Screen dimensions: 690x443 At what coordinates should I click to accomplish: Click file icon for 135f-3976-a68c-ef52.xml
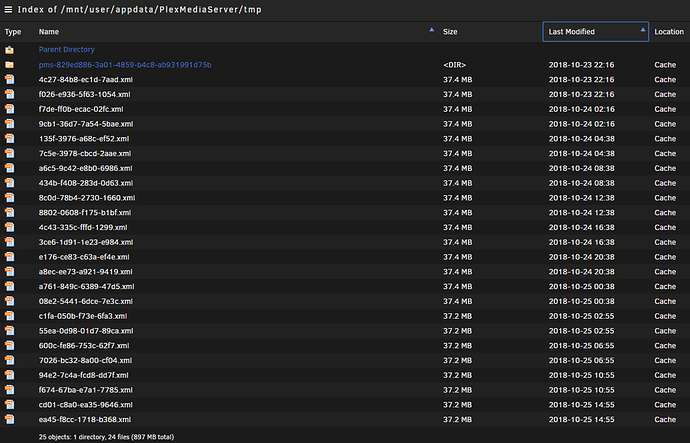(x=9, y=139)
